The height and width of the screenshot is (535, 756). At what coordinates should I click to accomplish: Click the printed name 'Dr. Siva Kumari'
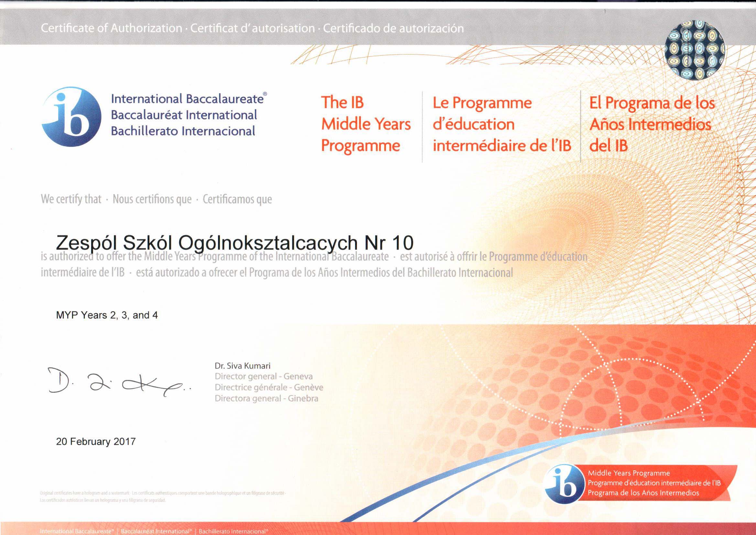(x=242, y=366)
